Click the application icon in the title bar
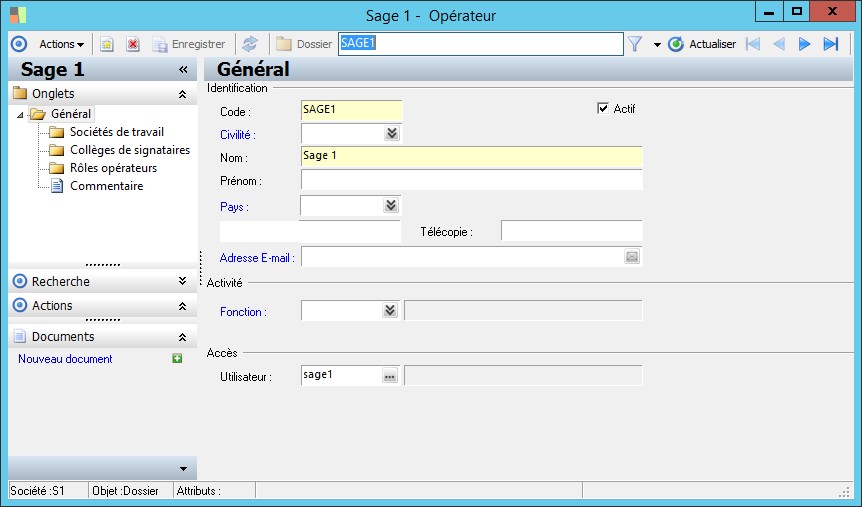This screenshot has height=507, width=862. point(18,15)
